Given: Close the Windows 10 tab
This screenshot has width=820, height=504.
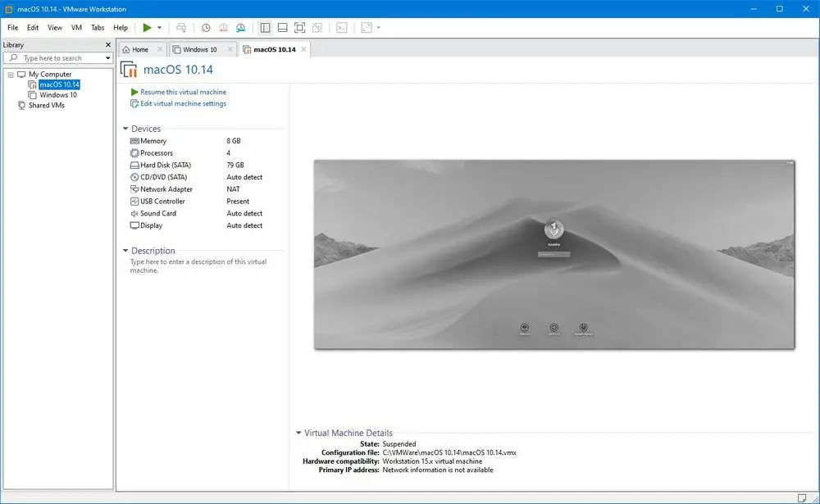Looking at the screenshot, I should pos(230,49).
